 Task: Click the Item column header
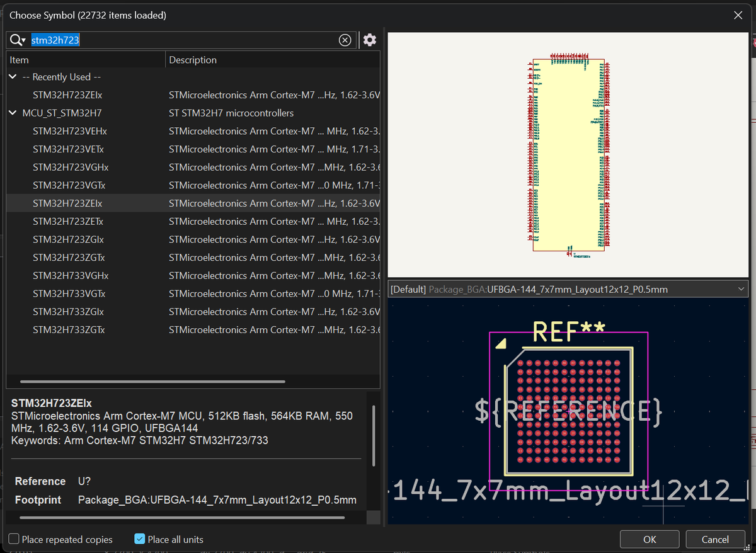86,60
